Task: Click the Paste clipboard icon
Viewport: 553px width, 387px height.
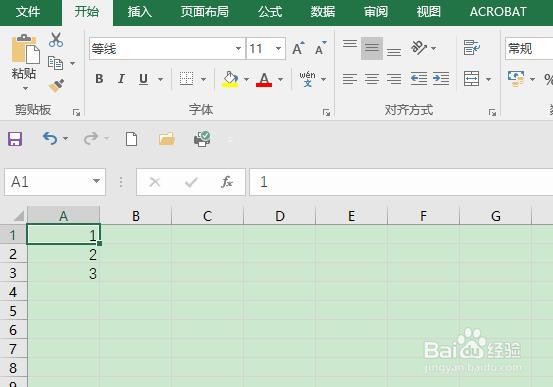Action: pos(25,49)
